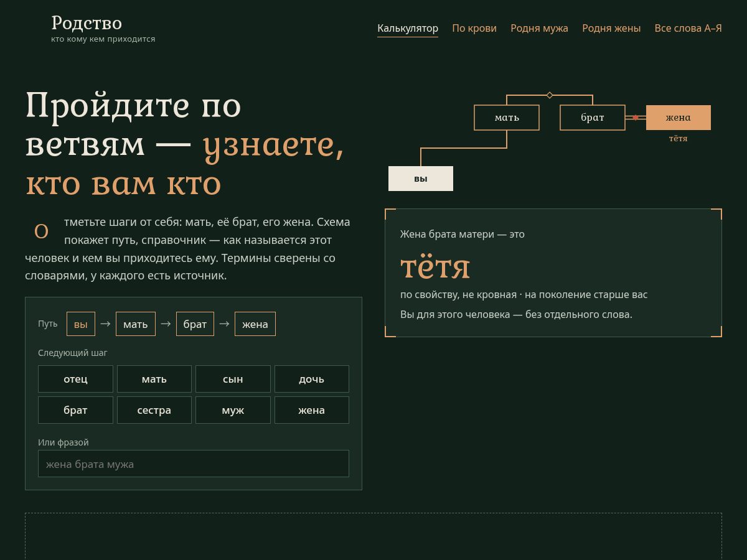The height and width of the screenshot is (560, 747).
Task: Click 'Вы для этого человека' line
Action: 516,314
